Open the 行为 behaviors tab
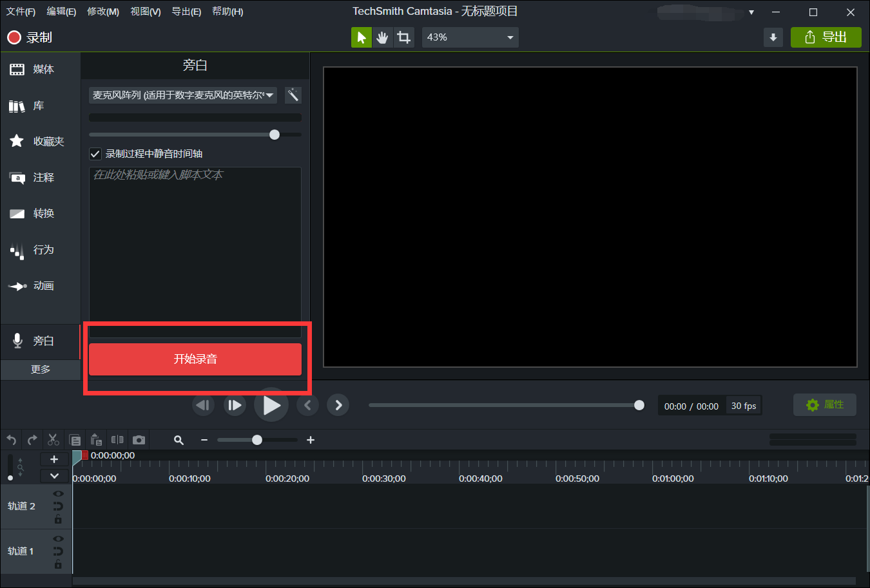 pyautogui.click(x=40, y=249)
